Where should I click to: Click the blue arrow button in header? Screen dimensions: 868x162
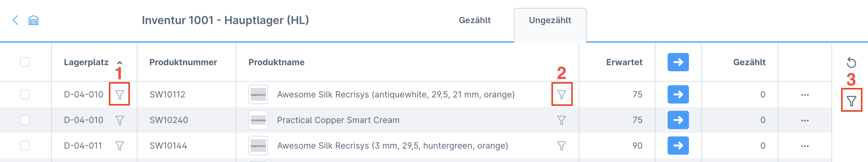(678, 62)
